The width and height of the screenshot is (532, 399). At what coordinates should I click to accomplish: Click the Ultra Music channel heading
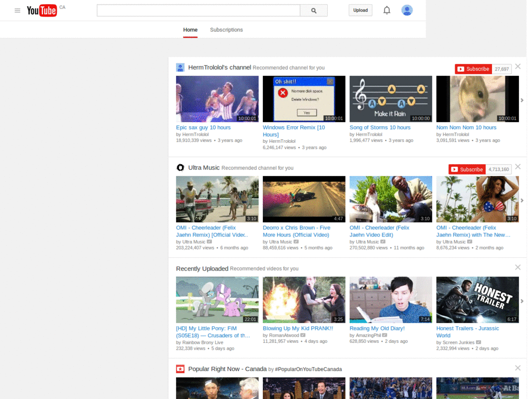pyautogui.click(x=204, y=168)
